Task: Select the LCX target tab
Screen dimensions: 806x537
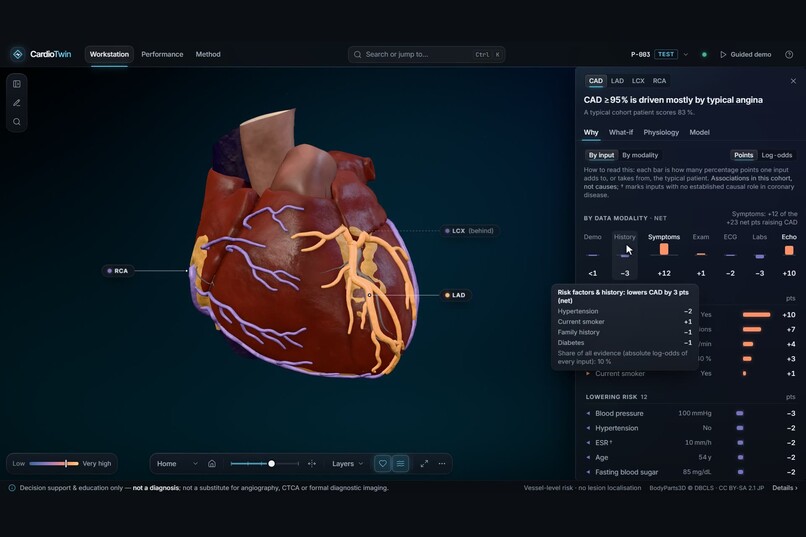Action: 638,81
